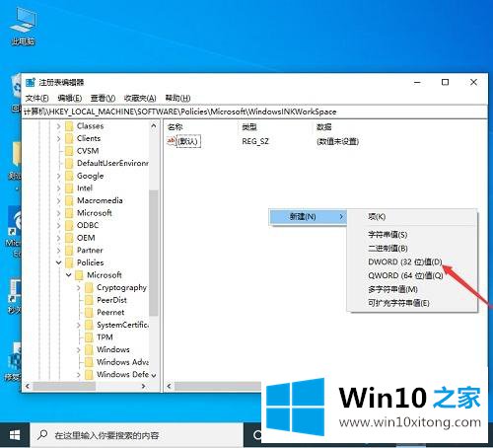Click the values pane scrollbar left arrow
This screenshot has width=493, height=448.
click(x=169, y=386)
